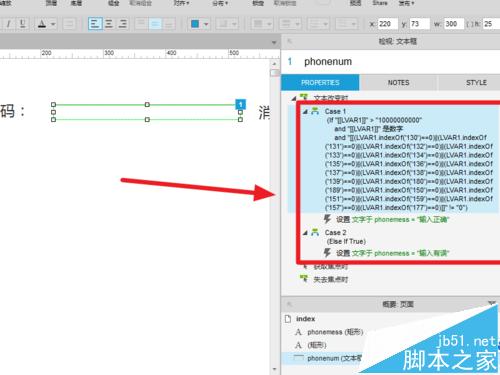Select the action setting text to 输入有误
Viewport: 500px width, 375px height.
(x=393, y=253)
